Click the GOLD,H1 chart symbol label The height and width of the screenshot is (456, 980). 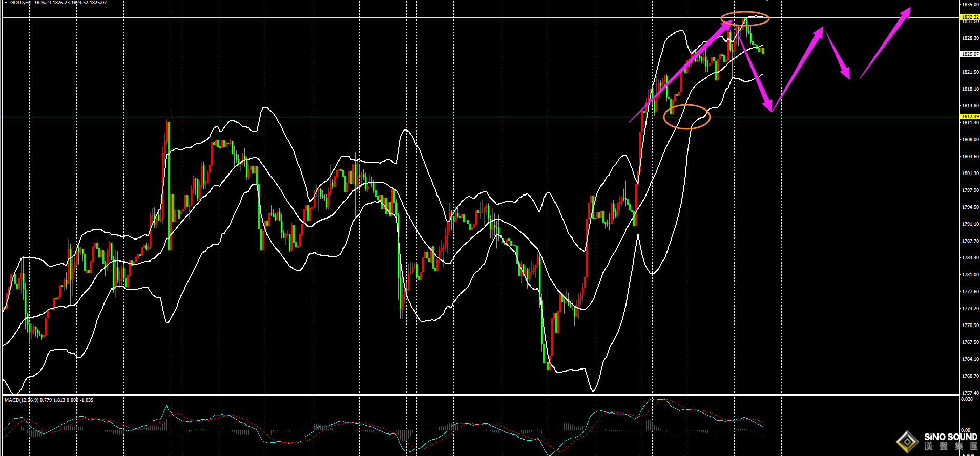(x=20, y=3)
